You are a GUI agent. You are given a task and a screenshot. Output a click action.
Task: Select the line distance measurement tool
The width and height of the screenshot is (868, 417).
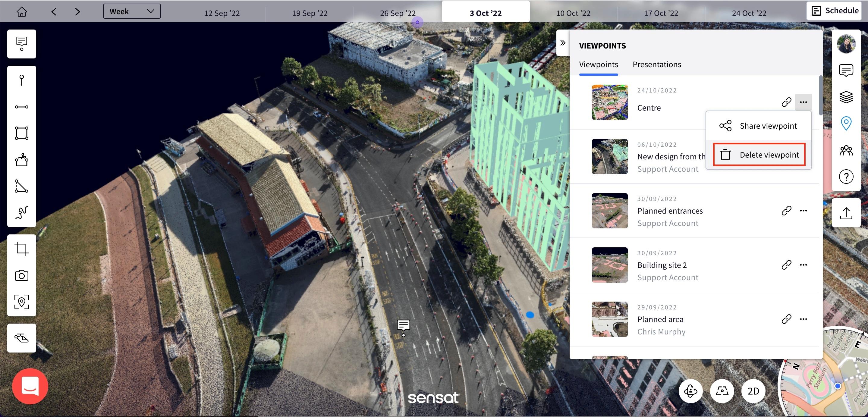(22, 107)
